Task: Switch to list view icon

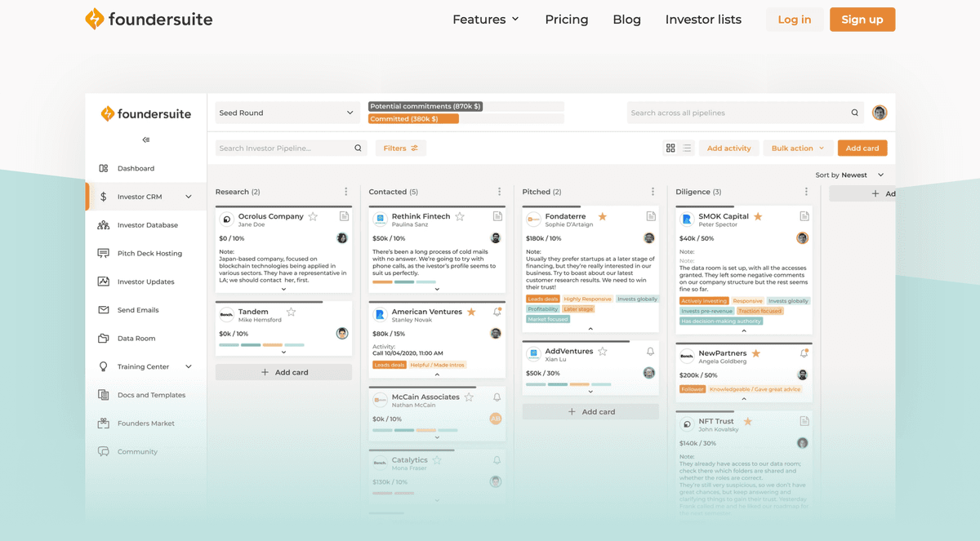Action: (687, 149)
